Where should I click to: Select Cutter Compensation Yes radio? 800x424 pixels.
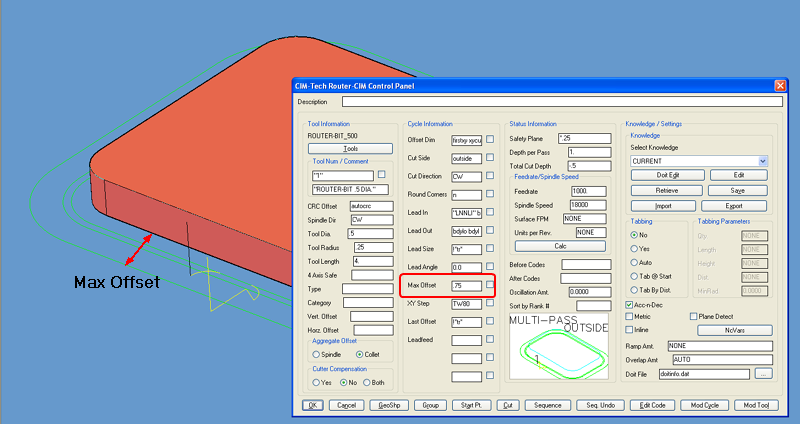click(x=316, y=383)
